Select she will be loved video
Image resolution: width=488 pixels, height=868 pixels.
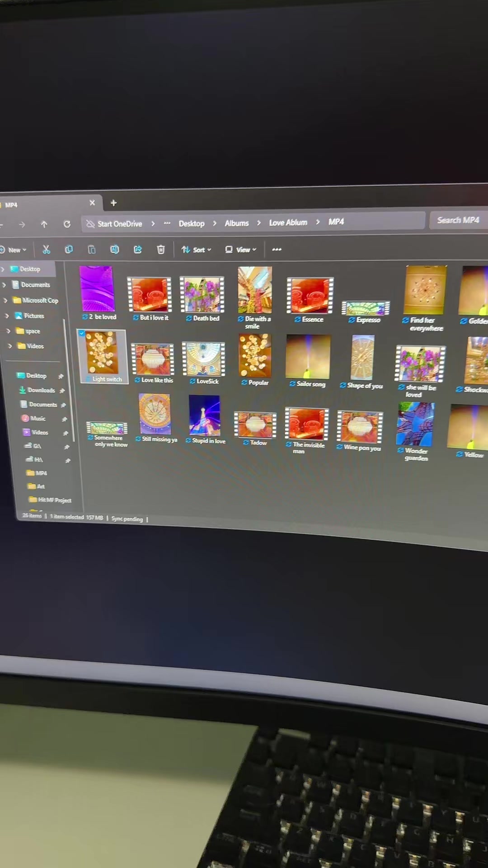[420, 371]
